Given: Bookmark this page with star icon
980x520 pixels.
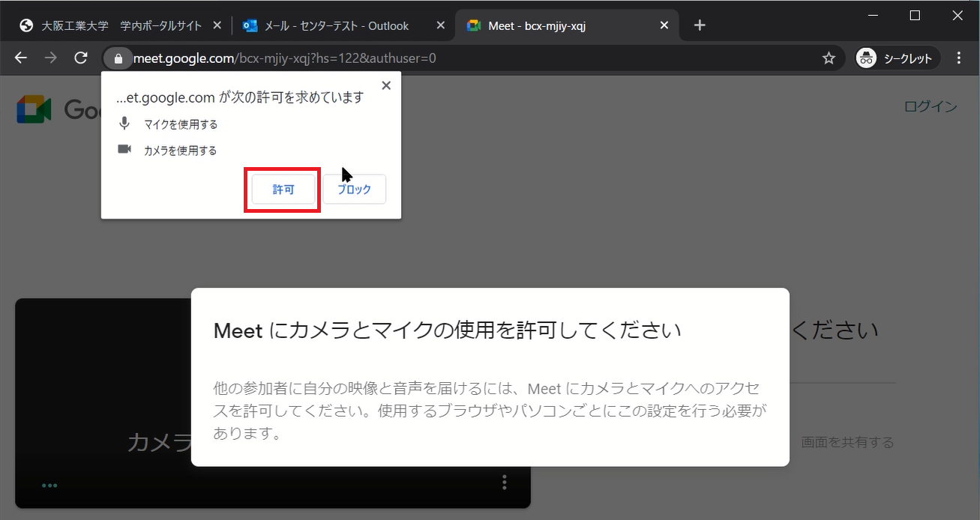Looking at the screenshot, I should [x=829, y=58].
